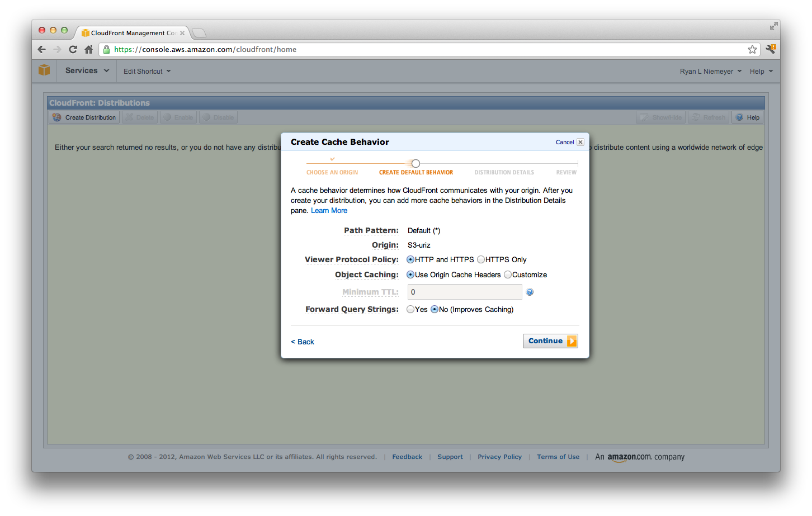This screenshot has height=516, width=812.
Task: Click the wizard progress marker on Create Default Behavior
Action: point(415,163)
